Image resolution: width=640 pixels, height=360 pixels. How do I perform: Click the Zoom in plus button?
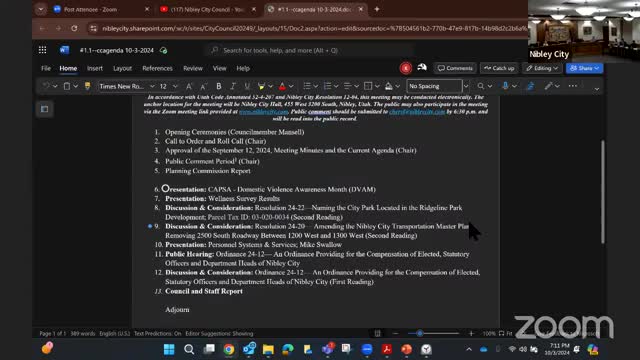[471, 333]
